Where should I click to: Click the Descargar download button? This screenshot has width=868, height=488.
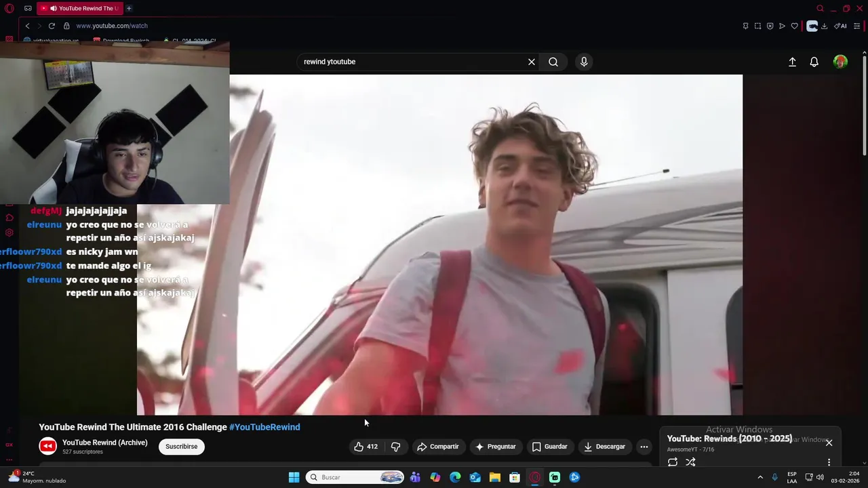604,447
